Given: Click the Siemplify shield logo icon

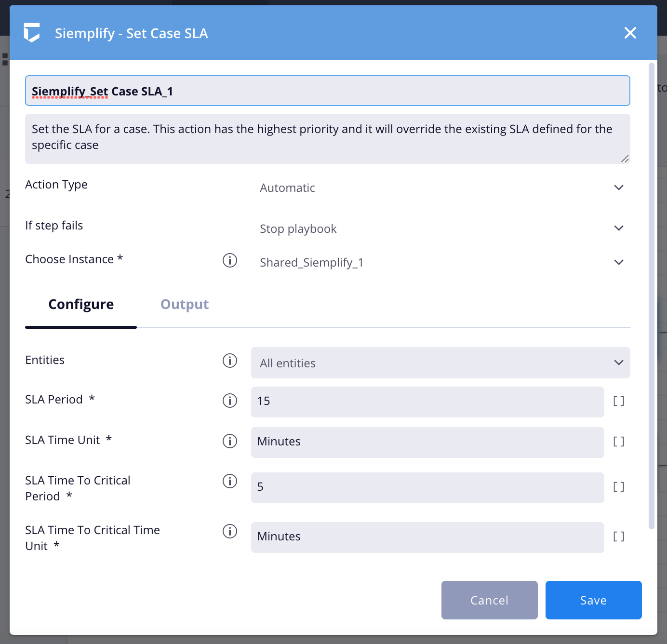Looking at the screenshot, I should coord(32,33).
